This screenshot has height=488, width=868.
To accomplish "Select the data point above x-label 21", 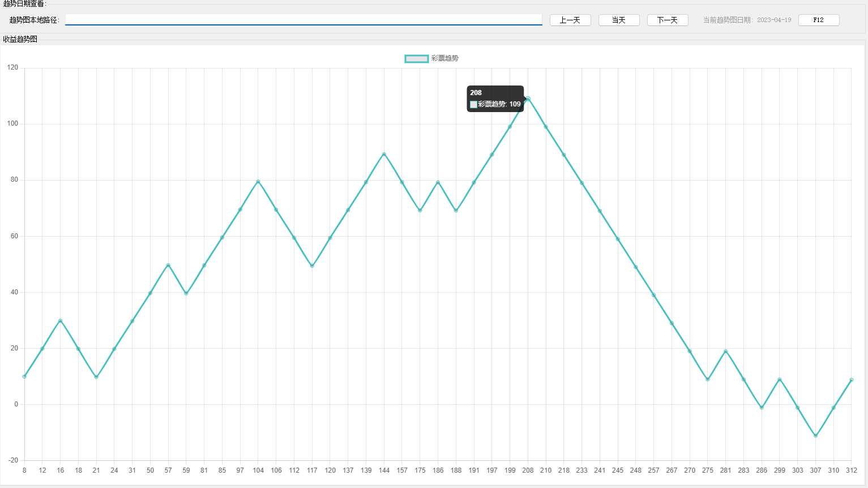I will (96, 377).
